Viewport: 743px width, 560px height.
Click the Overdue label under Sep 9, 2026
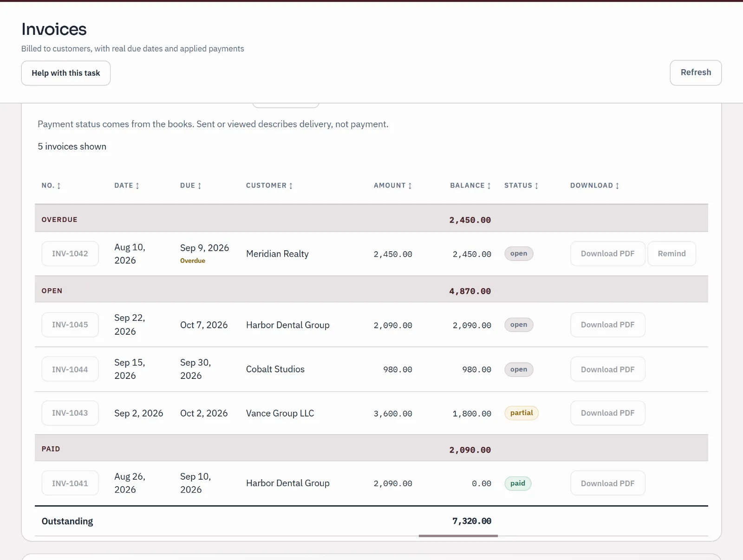(193, 260)
